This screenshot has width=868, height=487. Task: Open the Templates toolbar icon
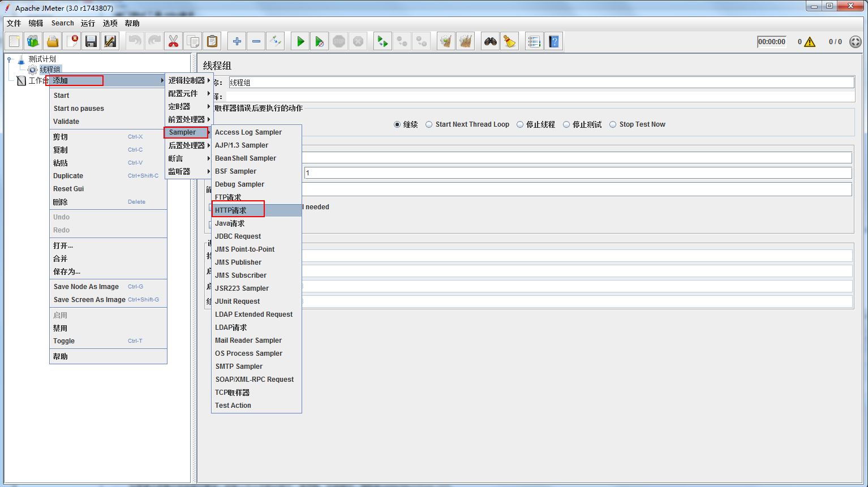coord(33,41)
